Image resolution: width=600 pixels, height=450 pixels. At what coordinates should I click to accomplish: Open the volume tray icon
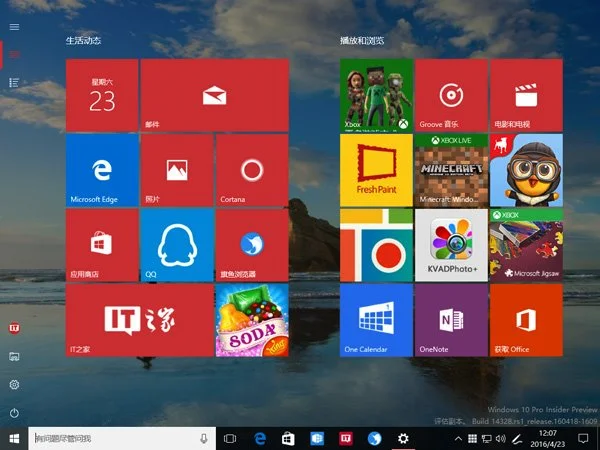tap(501, 439)
